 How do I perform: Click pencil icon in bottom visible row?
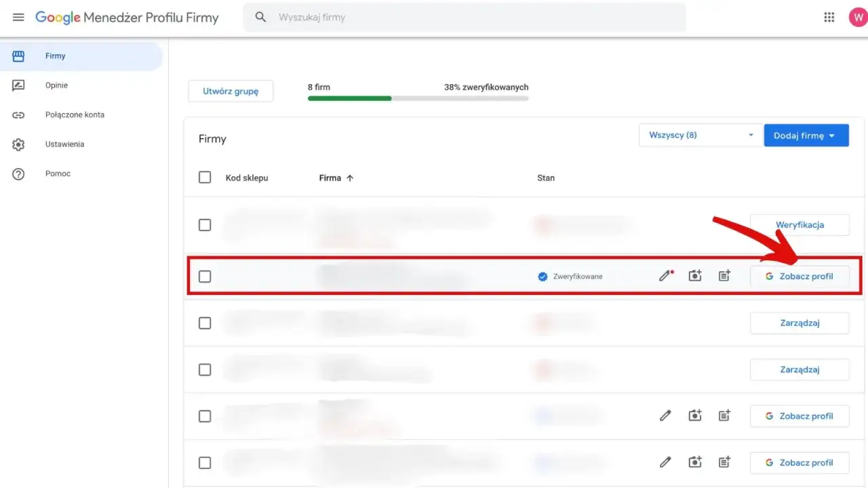click(665, 462)
